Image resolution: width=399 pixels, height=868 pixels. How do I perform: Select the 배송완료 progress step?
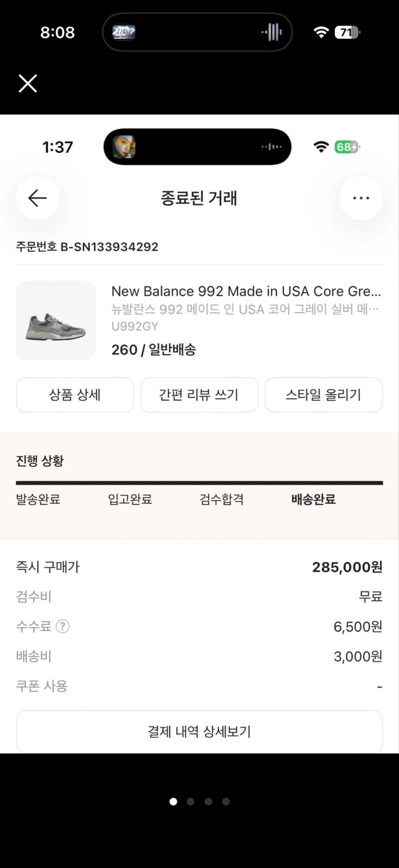tap(313, 499)
